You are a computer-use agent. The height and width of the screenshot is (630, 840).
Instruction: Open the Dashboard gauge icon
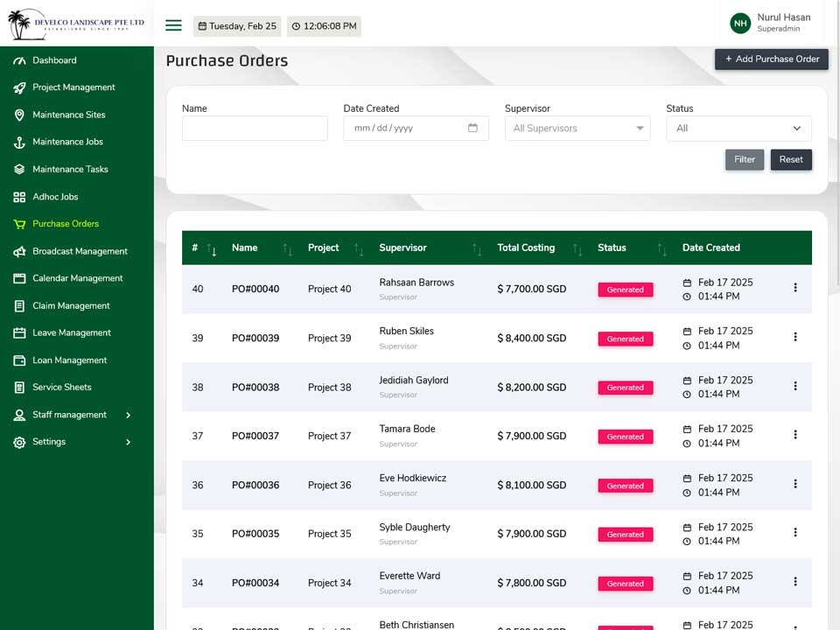pyautogui.click(x=19, y=60)
